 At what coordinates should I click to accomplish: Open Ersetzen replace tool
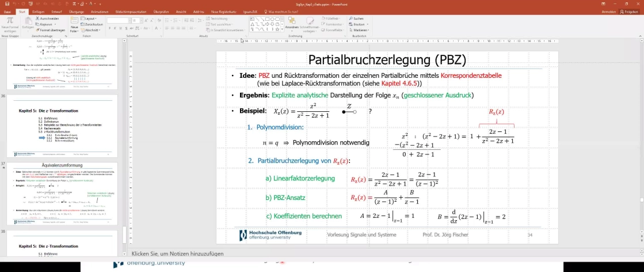pos(359,24)
